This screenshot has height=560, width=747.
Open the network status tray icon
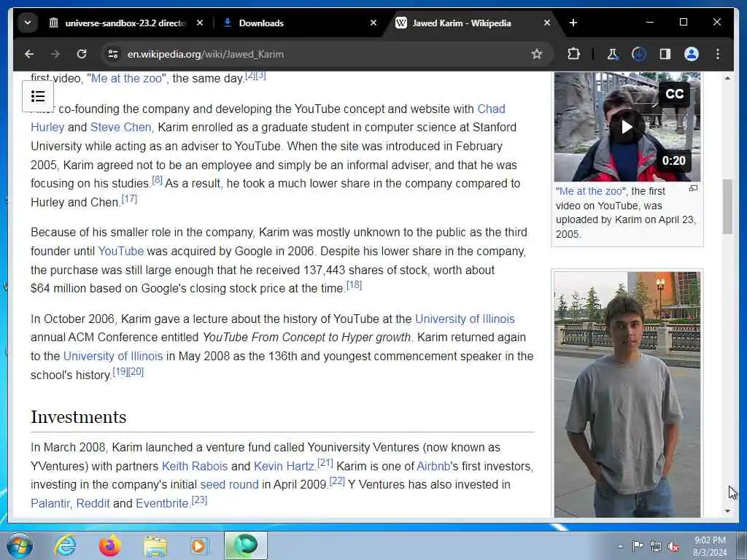pos(656,547)
